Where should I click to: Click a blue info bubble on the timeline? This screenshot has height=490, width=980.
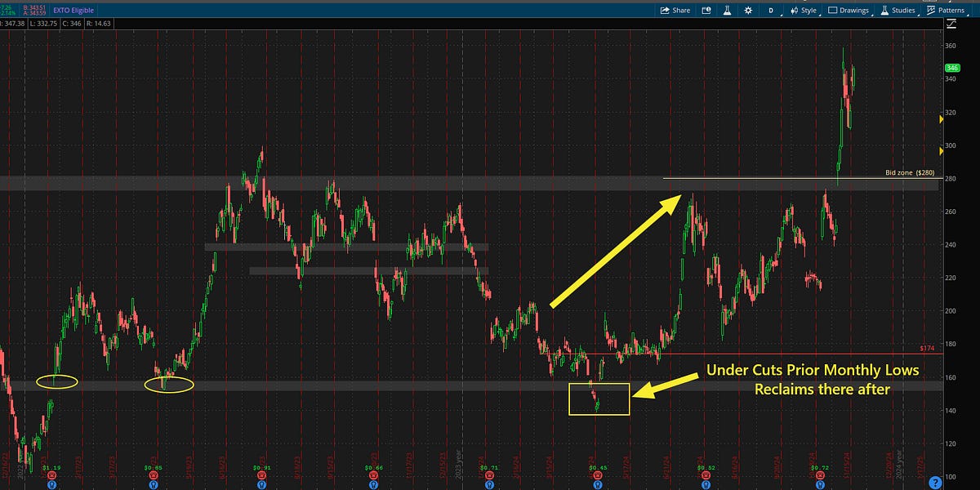click(x=597, y=485)
